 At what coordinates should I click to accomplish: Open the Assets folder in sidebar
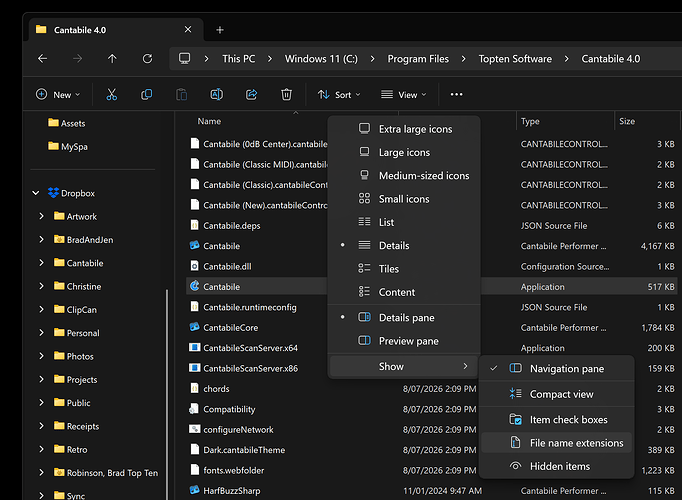(67, 123)
